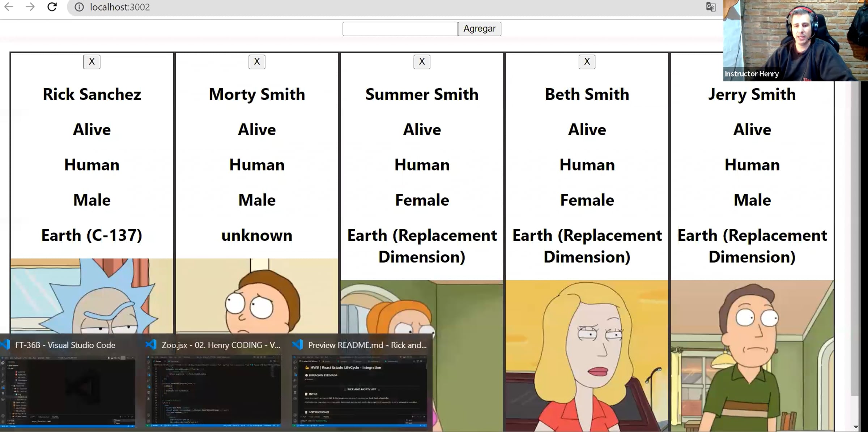Focus the character ID text input
The image size is (868, 432).
(400, 29)
